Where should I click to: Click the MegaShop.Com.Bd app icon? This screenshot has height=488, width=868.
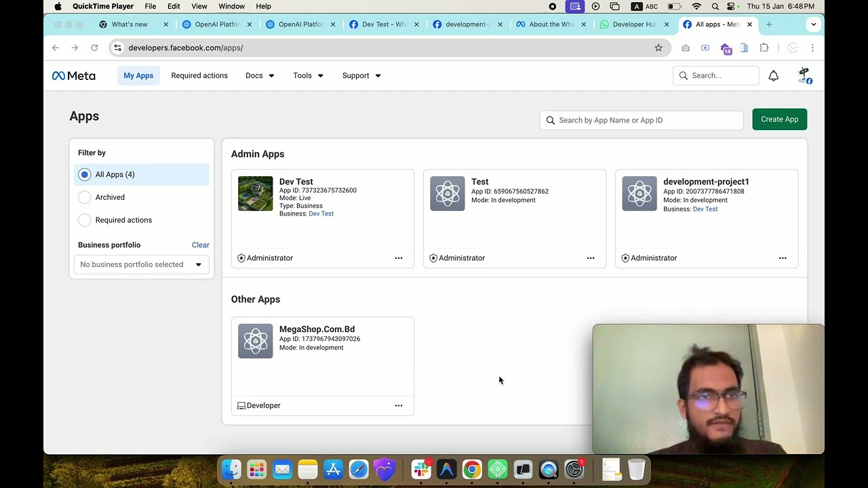(x=255, y=341)
